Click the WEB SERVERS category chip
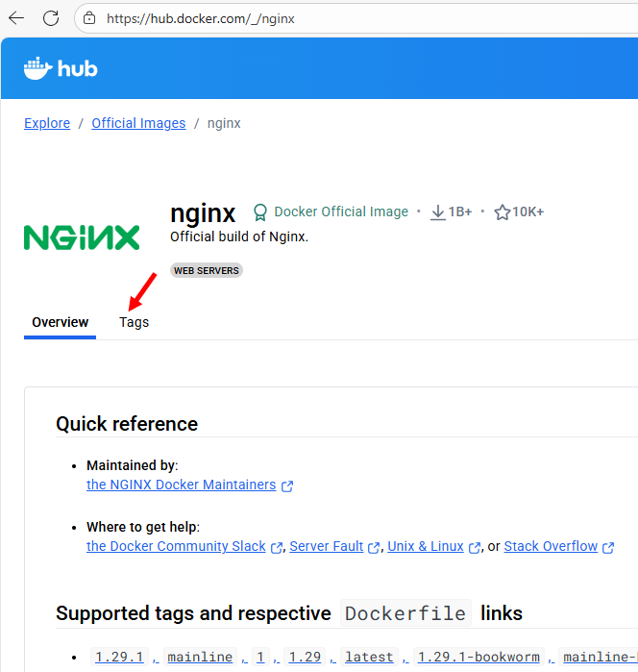The height and width of the screenshot is (672, 638). (x=207, y=270)
